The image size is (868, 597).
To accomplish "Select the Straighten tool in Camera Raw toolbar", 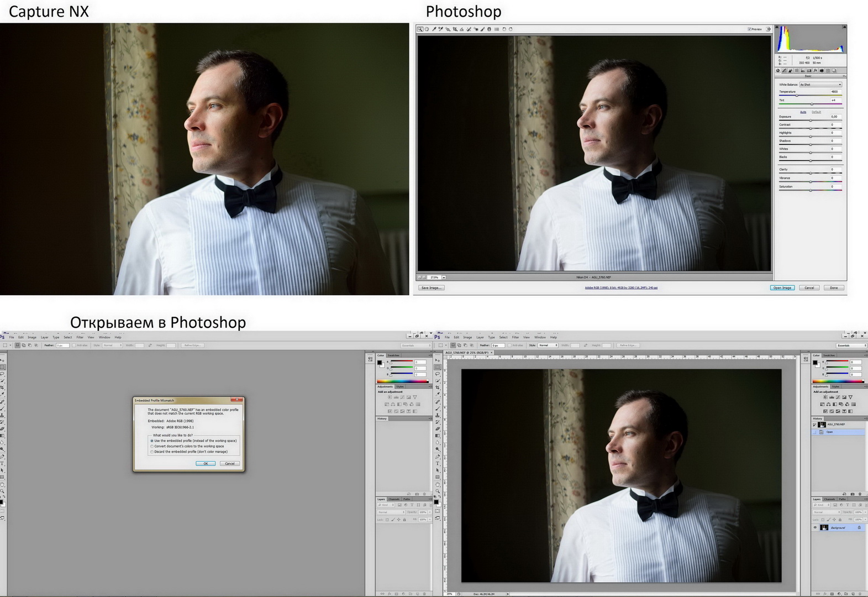I will [x=462, y=29].
